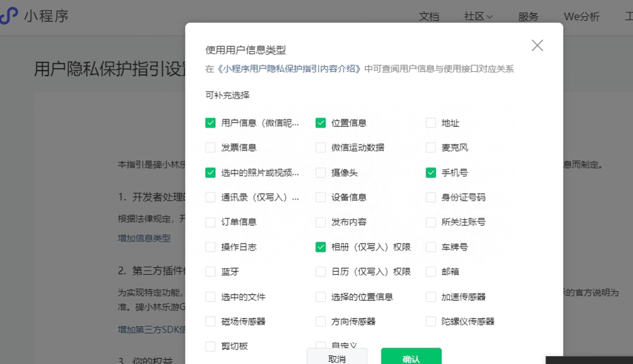
Task: Click the 小程序 logo icon
Action: [x=9, y=16]
